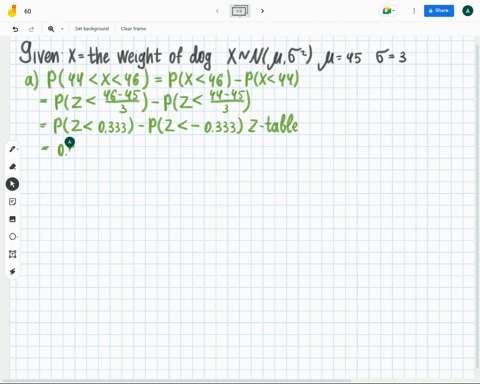Click the jam title "60"

(28, 11)
